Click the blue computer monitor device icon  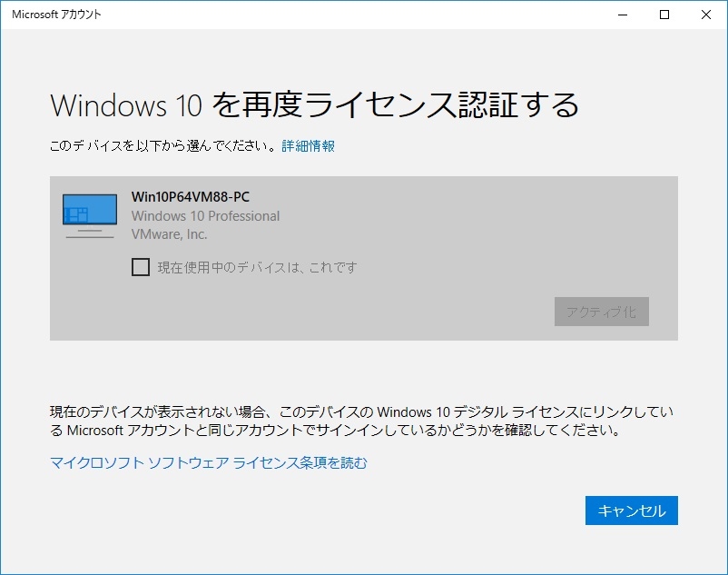90,216
